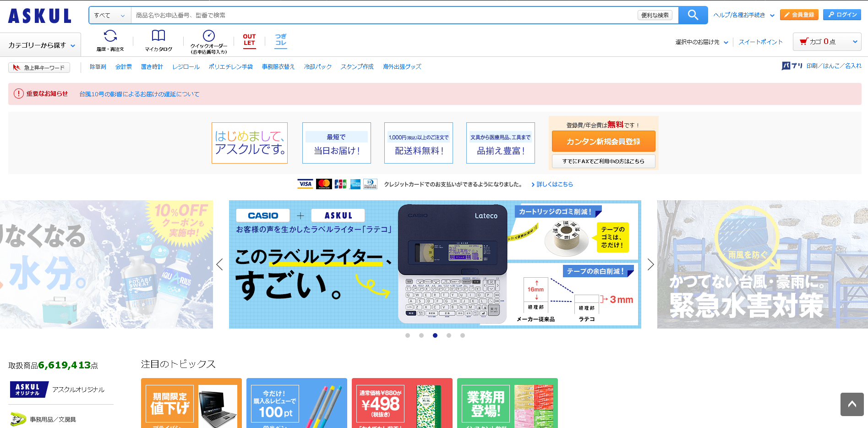The height and width of the screenshot is (428, 868).
Task: Click 業務用登場 topic card
Action: tap(508, 403)
